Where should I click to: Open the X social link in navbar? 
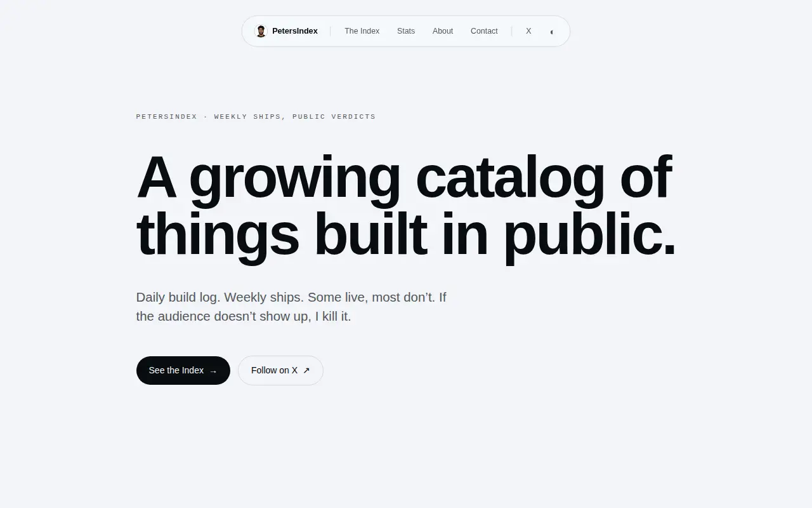(x=528, y=31)
